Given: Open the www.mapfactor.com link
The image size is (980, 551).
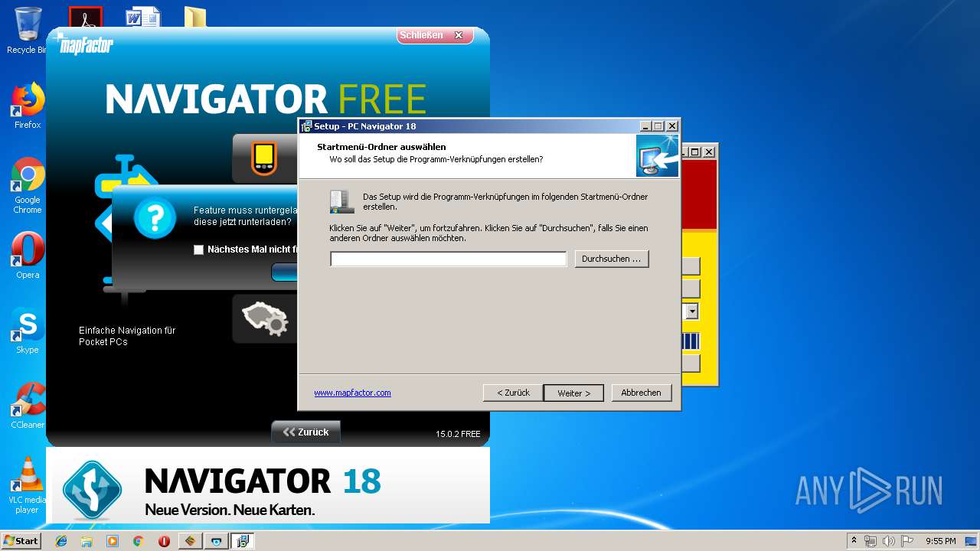Looking at the screenshot, I should point(352,393).
